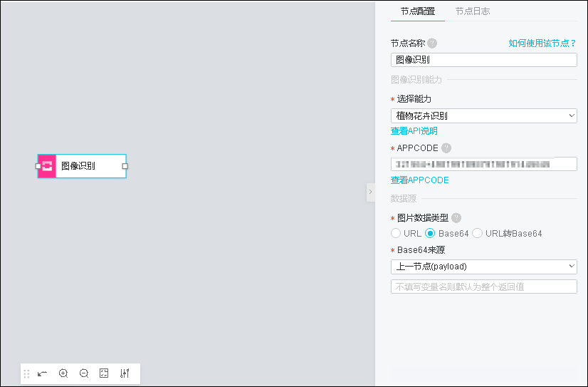Screen dimensions: 588x387
Task: Select the URL radio option
Action: tap(396, 234)
